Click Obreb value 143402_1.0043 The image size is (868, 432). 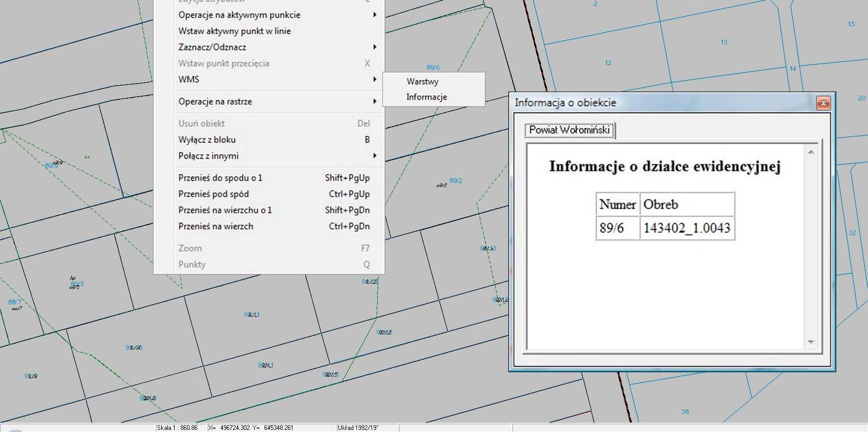[687, 228]
